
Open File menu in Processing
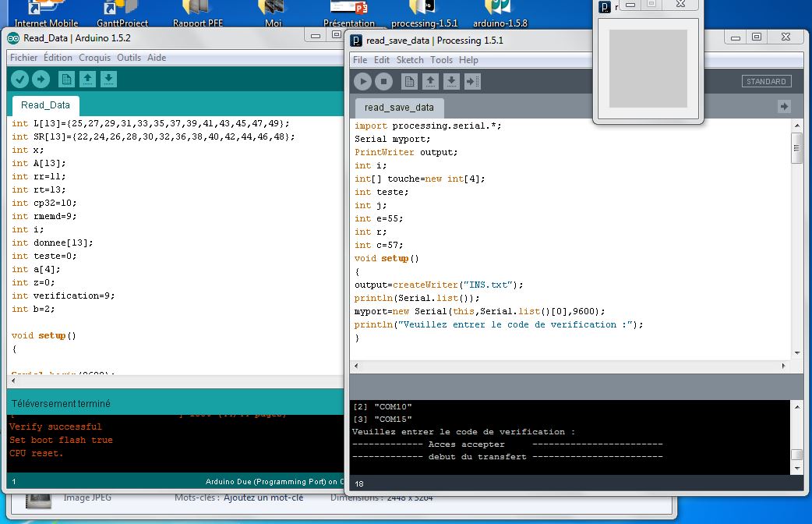click(360, 60)
